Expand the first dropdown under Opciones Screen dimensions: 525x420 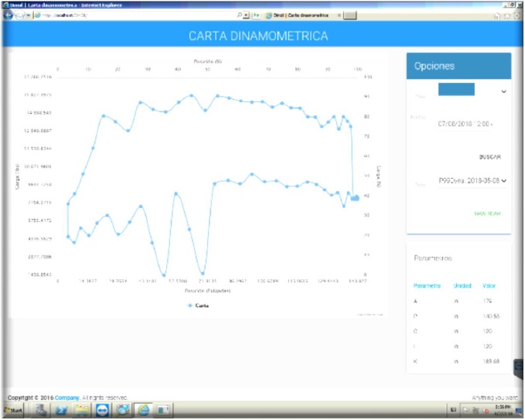click(x=503, y=92)
